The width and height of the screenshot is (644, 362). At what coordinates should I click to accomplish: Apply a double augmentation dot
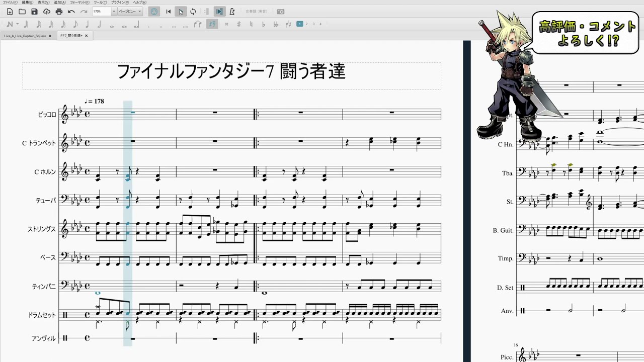(161, 26)
